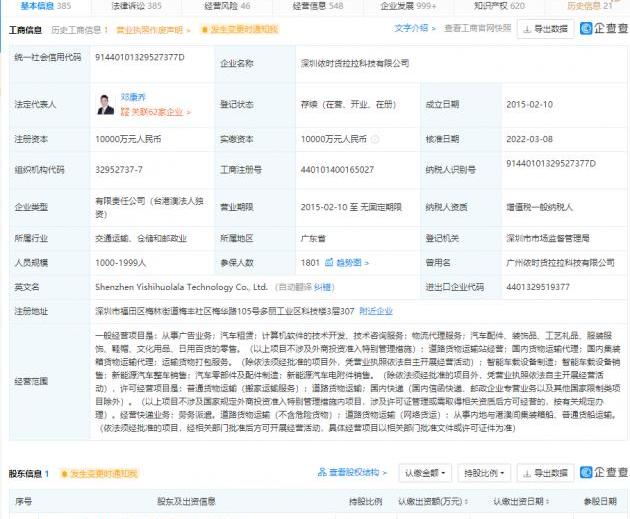Click the 曾用名 value 广州依时货拉拉科技有限公司
Image resolution: width=630 pixels, height=519 pixels.
click(560, 263)
